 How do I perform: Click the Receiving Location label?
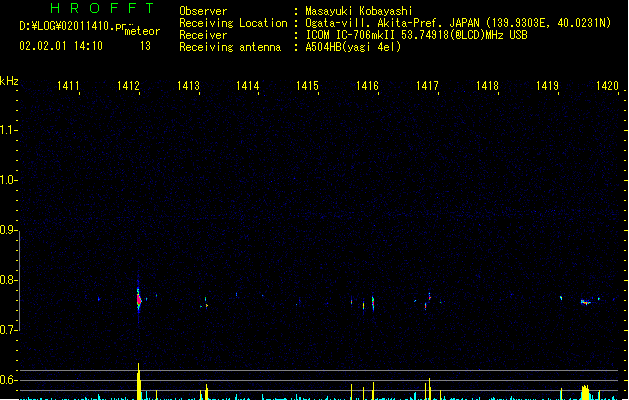(x=233, y=23)
